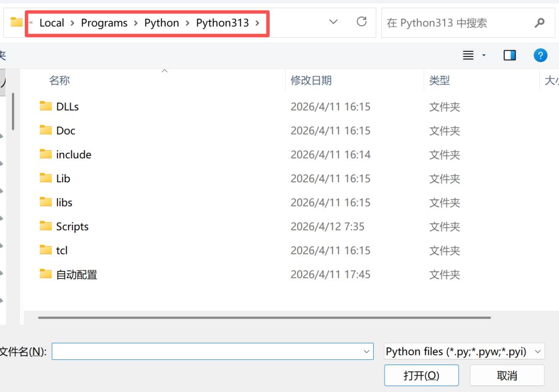This screenshot has width=559, height=392.
Task: Click the Scripts folder name
Action: pyautogui.click(x=72, y=226)
